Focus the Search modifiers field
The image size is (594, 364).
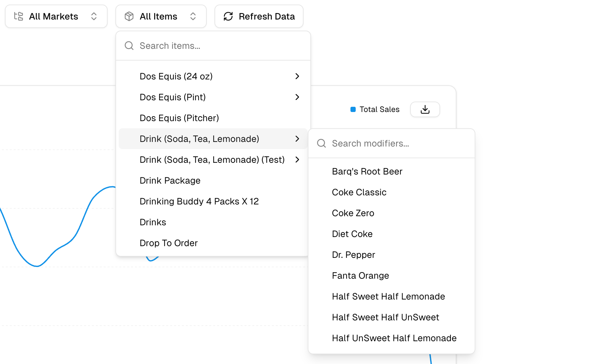392,144
